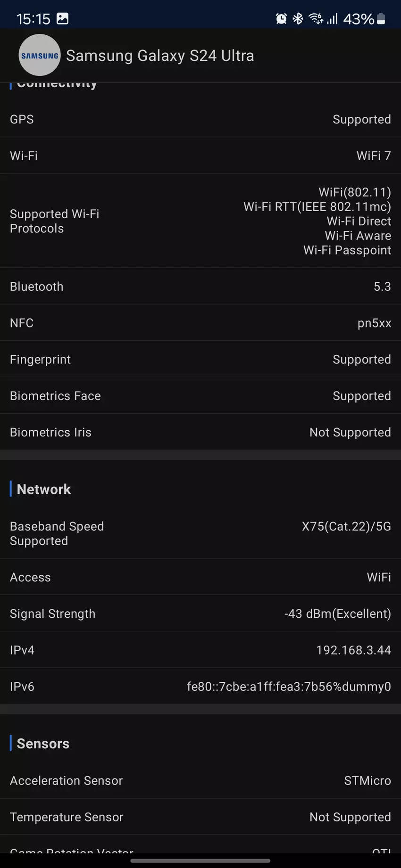
Task: Tap the Bluetooth status bar icon
Action: pyautogui.click(x=298, y=19)
